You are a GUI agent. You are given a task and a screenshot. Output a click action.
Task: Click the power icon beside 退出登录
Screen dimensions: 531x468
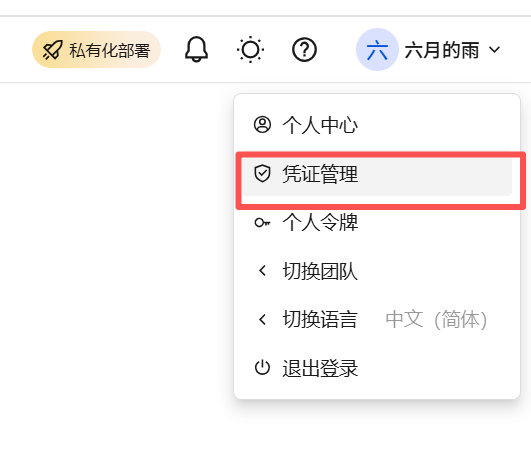pos(262,368)
